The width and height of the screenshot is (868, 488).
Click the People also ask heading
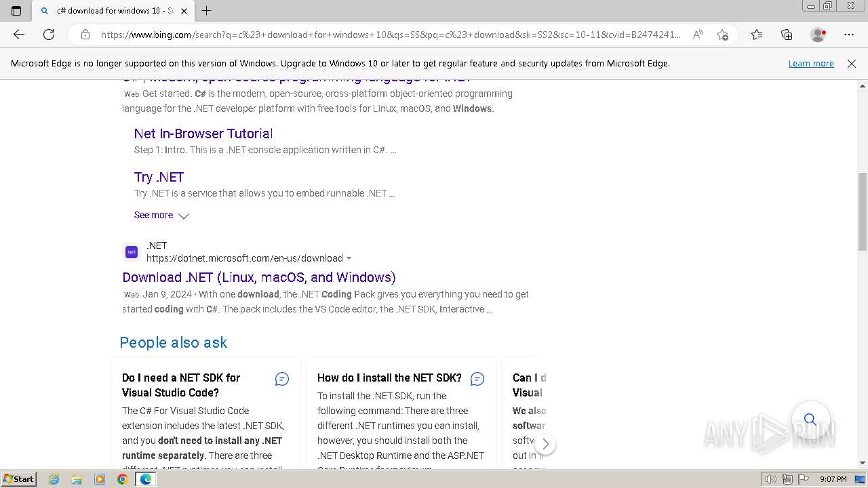(x=174, y=342)
